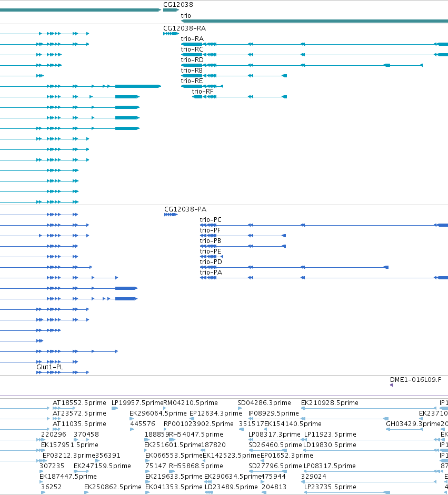Screen dimensions: 448x495
Task: Select the LD23489.5prime EST label
Action: point(231,487)
